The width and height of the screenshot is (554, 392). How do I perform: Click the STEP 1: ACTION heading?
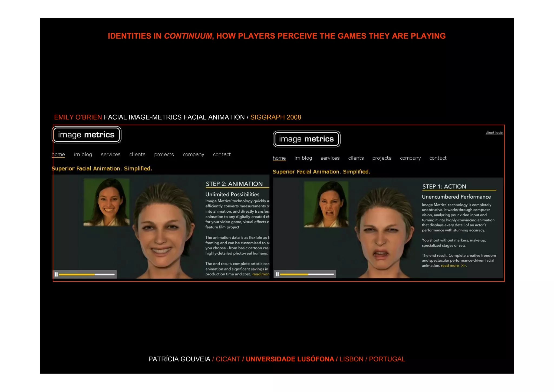tap(444, 187)
